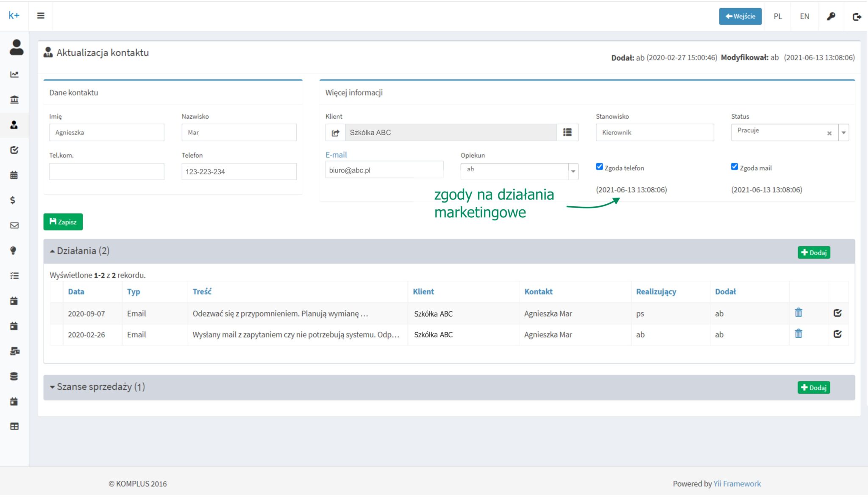Sort table by Dodał column
This screenshot has height=497, width=868.
[x=726, y=292]
